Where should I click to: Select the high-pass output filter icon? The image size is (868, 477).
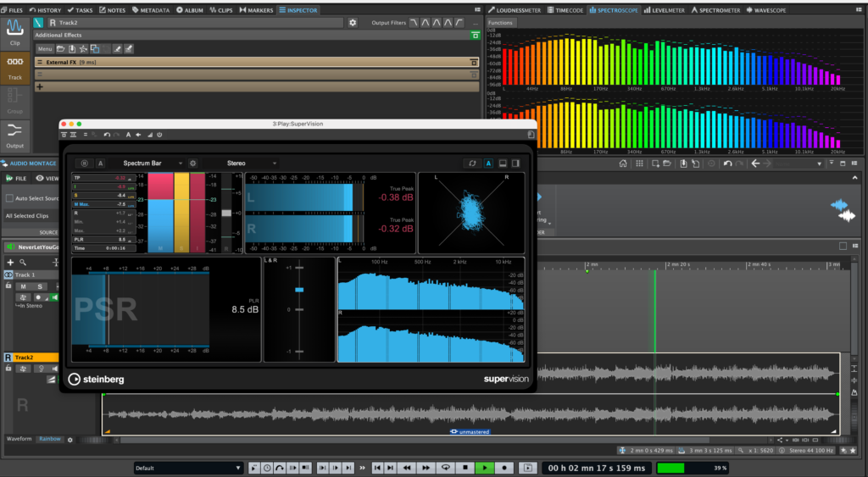(x=459, y=23)
